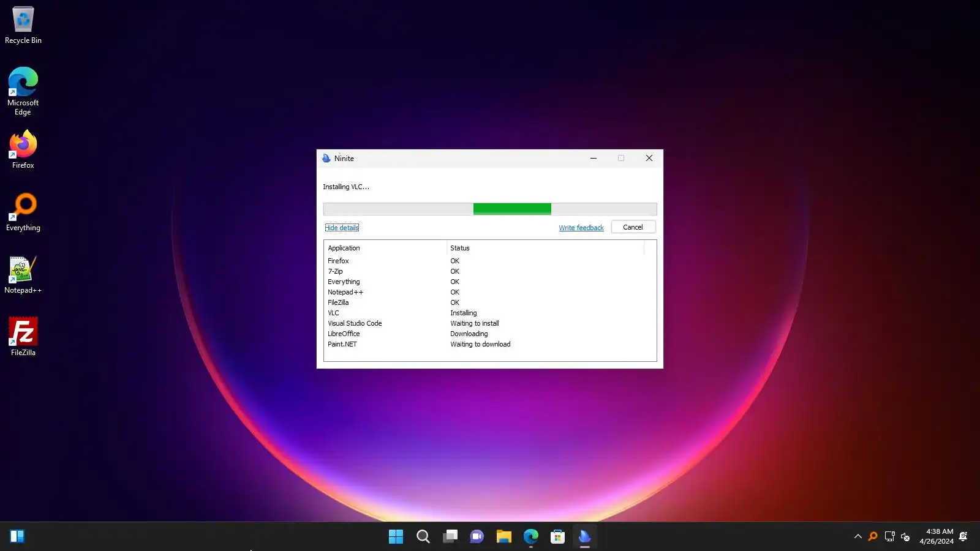Click the Ninite icon in the title bar
This screenshot has height=551, width=980.
pos(326,159)
